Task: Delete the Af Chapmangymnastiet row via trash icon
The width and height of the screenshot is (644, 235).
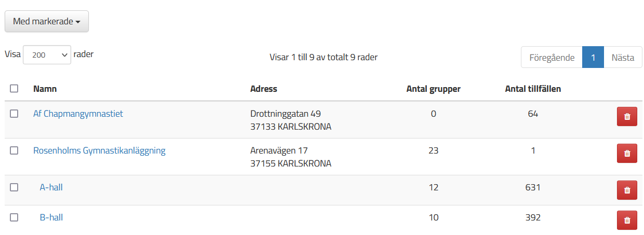Action: pyautogui.click(x=627, y=117)
